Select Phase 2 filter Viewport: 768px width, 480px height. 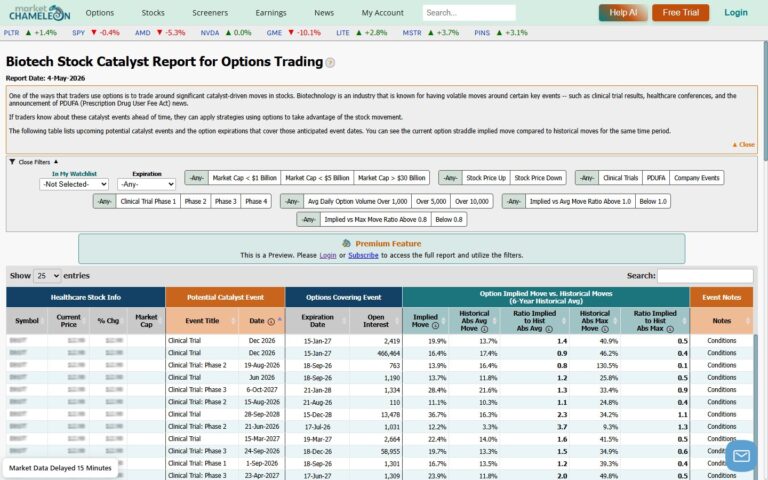195,201
